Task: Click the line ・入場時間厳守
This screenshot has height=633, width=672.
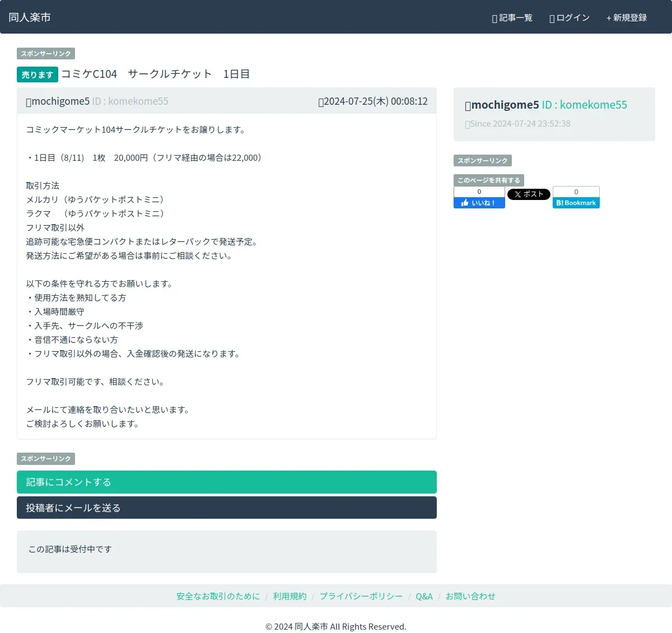Action: tap(55, 311)
